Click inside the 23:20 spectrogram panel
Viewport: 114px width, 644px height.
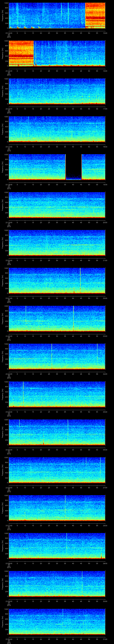point(57,243)
